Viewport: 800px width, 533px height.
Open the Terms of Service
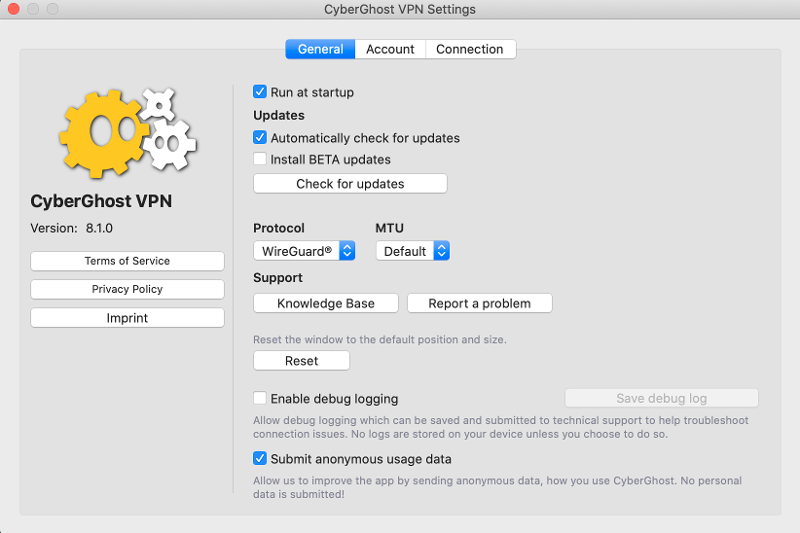(127, 261)
